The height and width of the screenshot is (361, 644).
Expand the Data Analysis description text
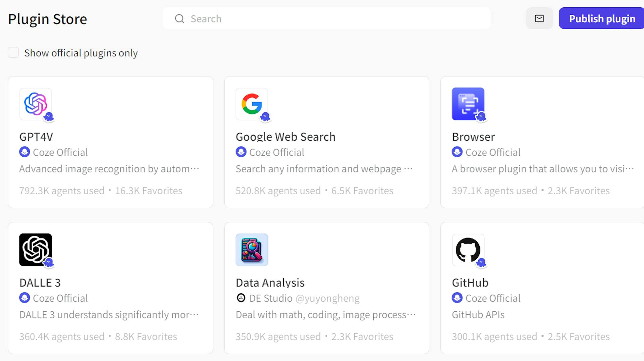coord(325,315)
